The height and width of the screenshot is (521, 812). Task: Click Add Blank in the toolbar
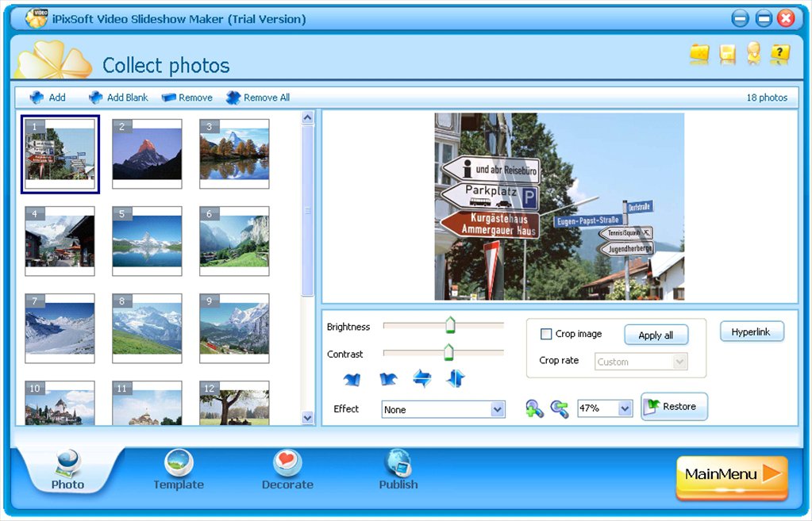click(x=118, y=98)
